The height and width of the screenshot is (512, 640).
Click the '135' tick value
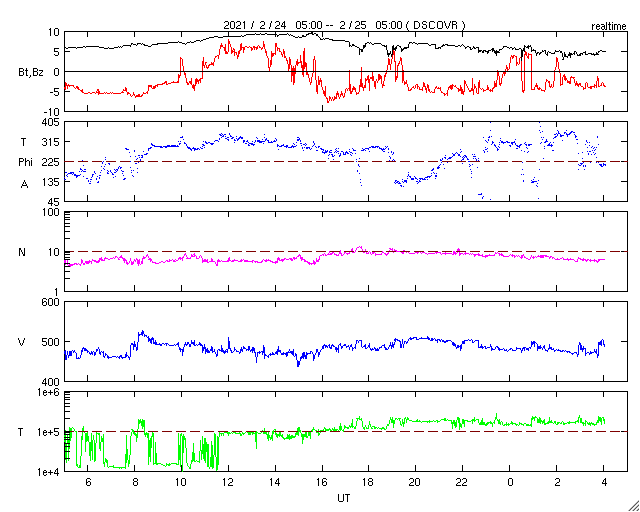(51, 182)
